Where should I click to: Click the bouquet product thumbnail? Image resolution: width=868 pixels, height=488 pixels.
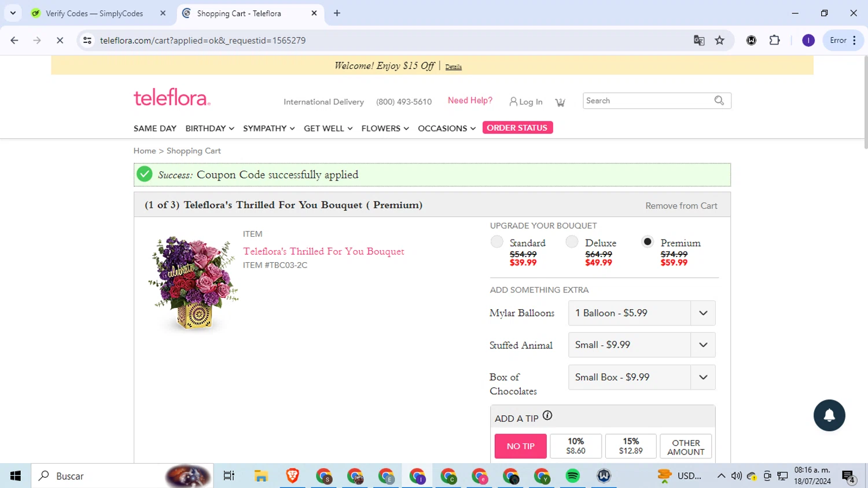coord(194,282)
